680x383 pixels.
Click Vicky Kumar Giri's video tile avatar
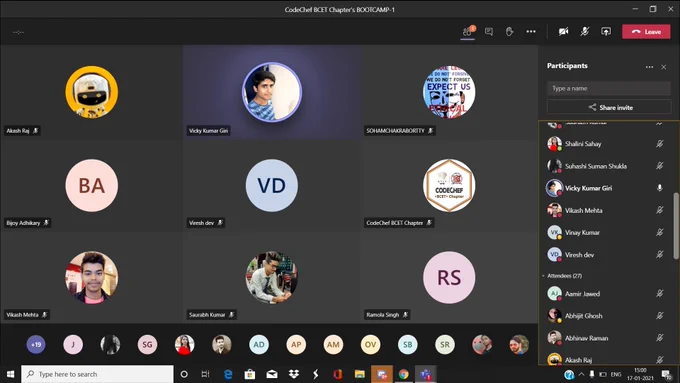coord(272,92)
